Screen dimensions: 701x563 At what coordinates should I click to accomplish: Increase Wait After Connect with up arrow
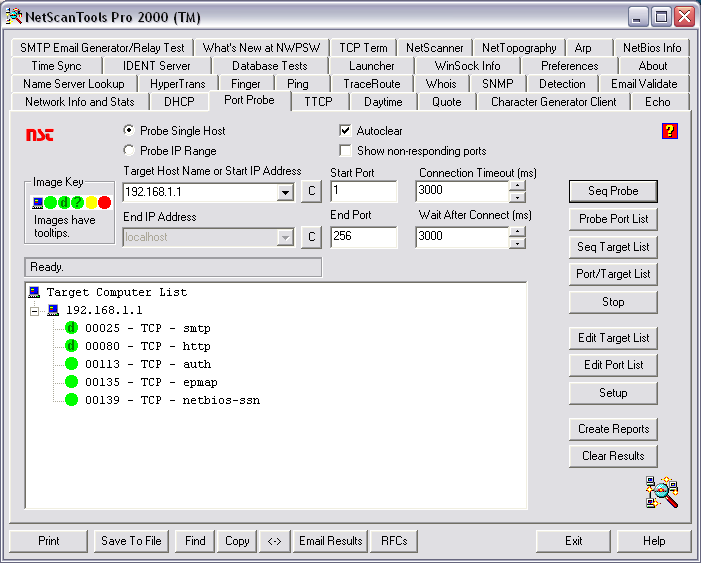click(x=517, y=232)
